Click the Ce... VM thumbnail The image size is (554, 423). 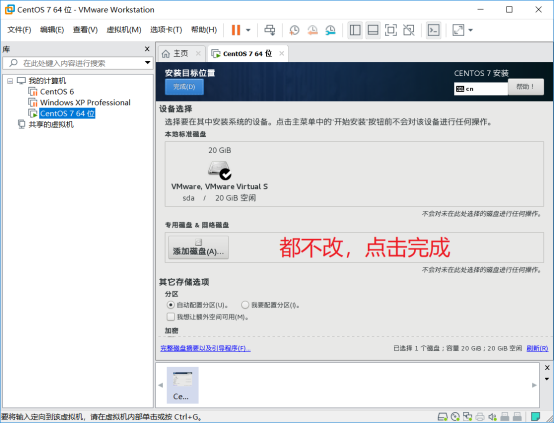click(182, 385)
